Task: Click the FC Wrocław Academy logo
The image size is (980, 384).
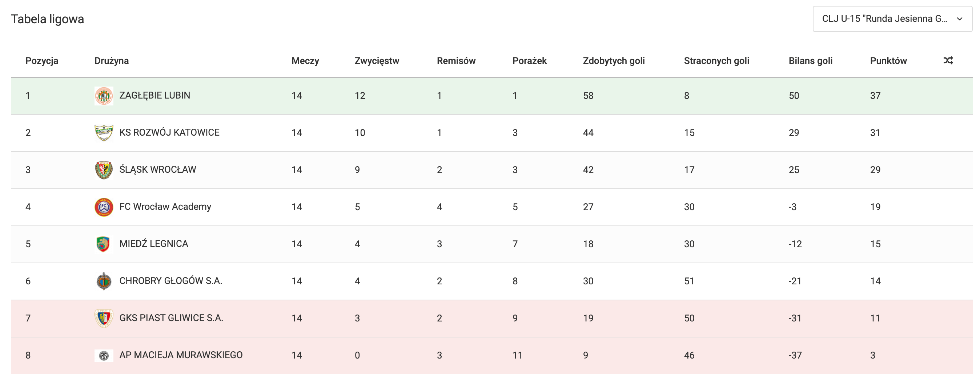Action: (104, 207)
